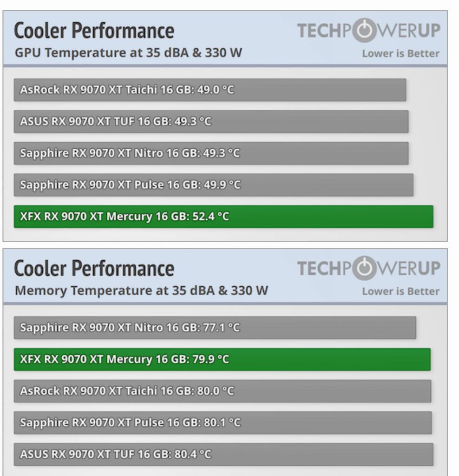Select the ASUS TUF 49.3 °C bar

point(211,121)
